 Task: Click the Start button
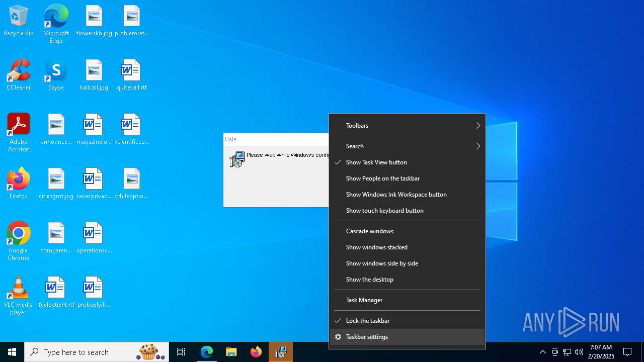(x=12, y=352)
